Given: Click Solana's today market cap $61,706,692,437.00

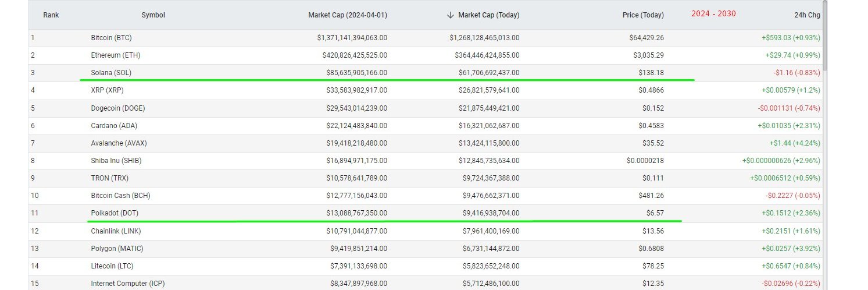Looking at the screenshot, I should click(489, 73).
